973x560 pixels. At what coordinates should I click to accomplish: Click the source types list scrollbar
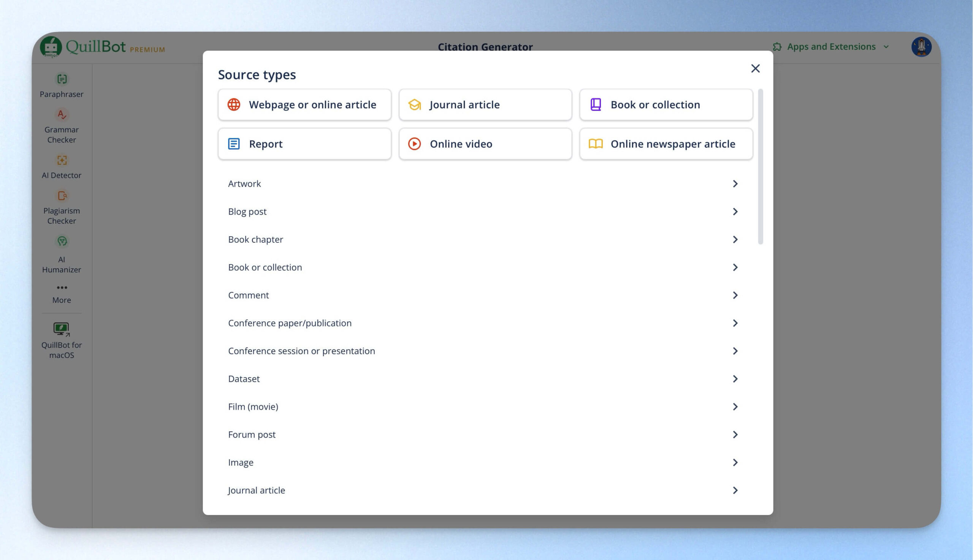[x=760, y=166]
